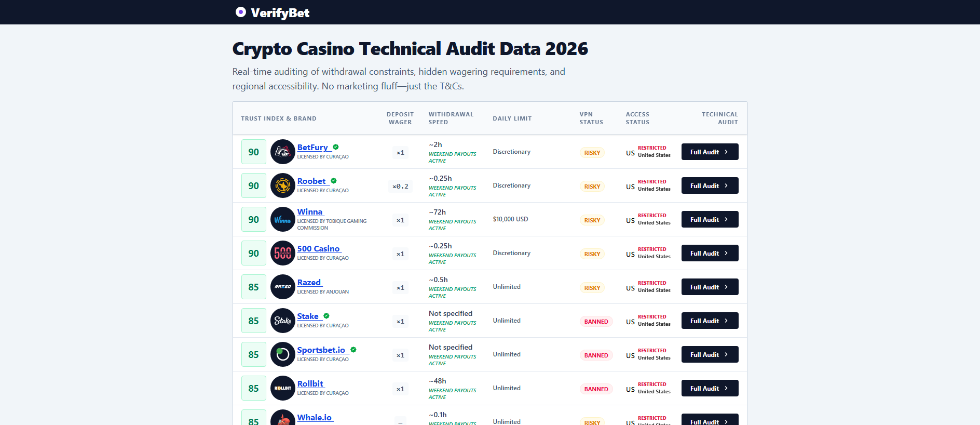Click the Restricted United States status for Roobet
Screen dimensions: 980x425
[x=648, y=185]
